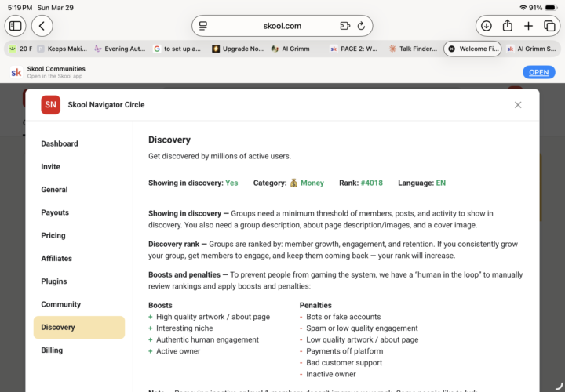
Task: Click 'Bots or fake accounts' penalty
Action: click(x=344, y=317)
